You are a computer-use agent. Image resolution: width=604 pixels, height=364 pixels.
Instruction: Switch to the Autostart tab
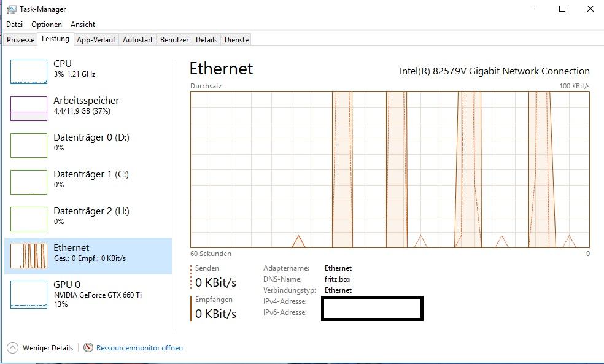click(137, 40)
